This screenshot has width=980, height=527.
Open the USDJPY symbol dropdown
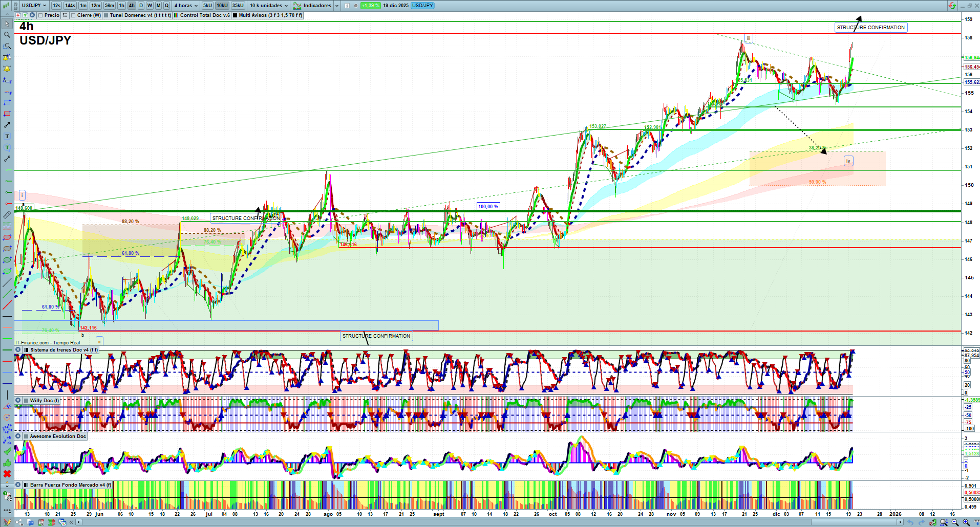tap(34, 6)
